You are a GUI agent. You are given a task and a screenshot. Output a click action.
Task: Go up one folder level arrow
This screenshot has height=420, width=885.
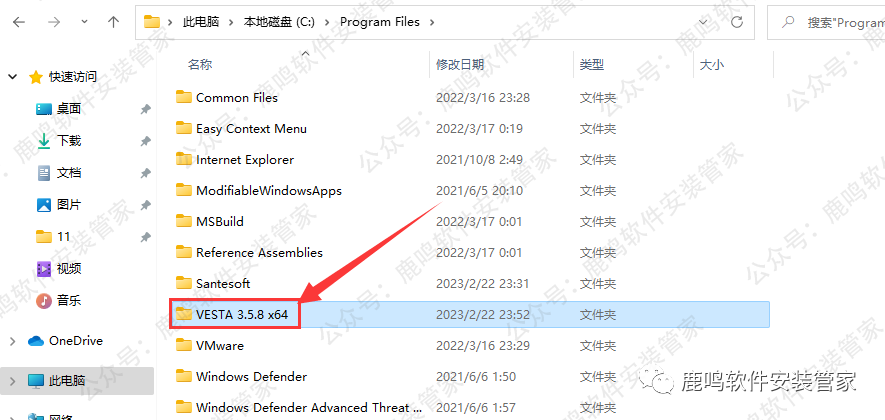point(113,22)
